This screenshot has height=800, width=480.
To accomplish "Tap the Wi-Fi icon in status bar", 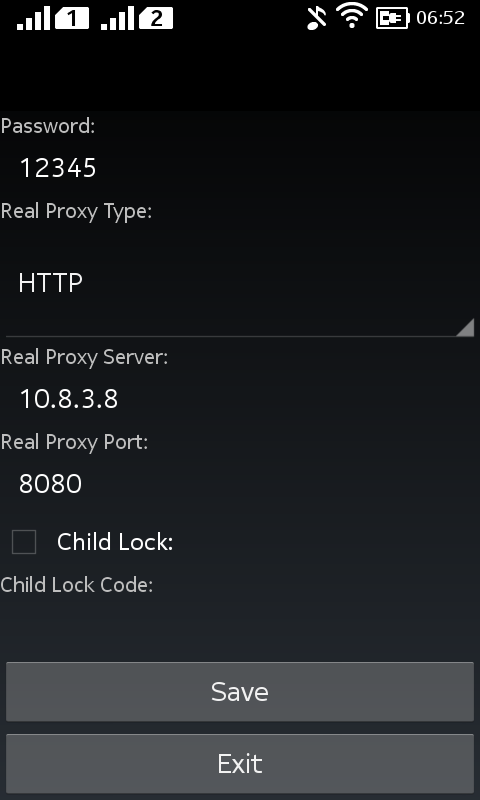I will click(352, 15).
